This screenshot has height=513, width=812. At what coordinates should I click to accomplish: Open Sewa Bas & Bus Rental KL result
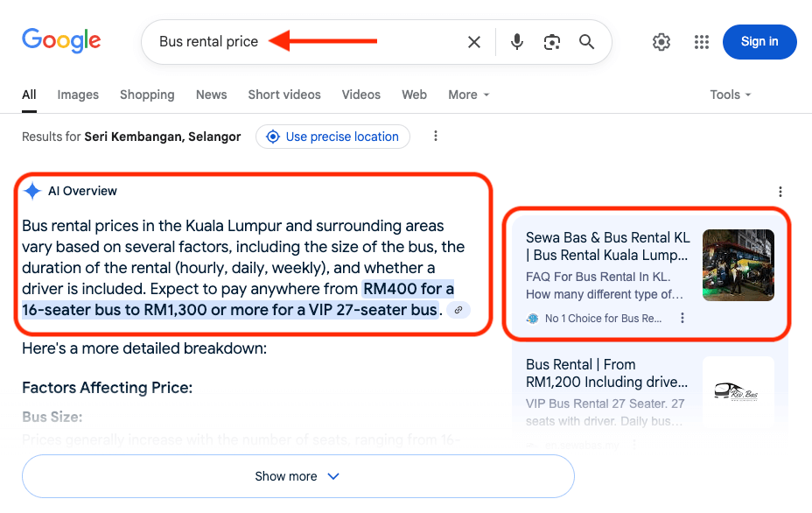pos(607,246)
